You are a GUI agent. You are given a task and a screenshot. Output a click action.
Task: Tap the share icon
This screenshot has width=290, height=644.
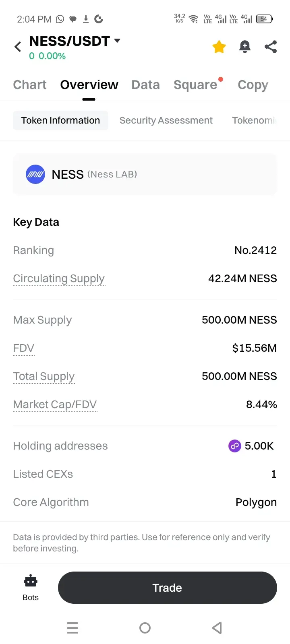click(271, 47)
